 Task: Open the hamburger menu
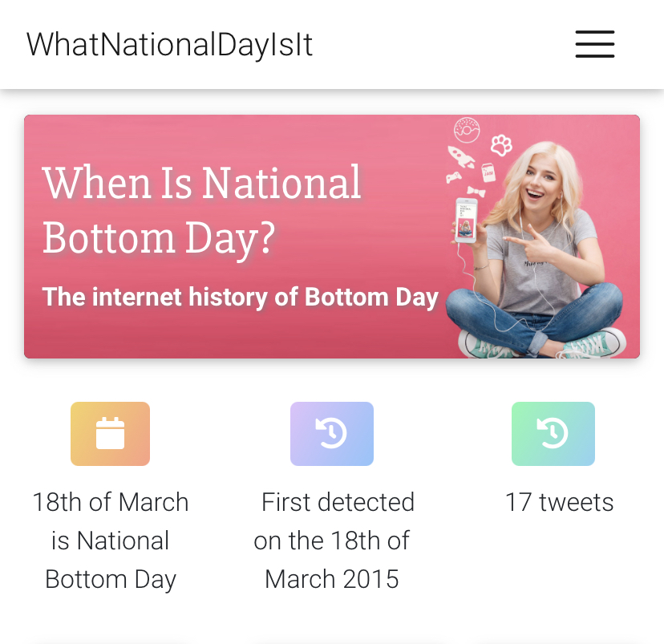click(x=594, y=44)
